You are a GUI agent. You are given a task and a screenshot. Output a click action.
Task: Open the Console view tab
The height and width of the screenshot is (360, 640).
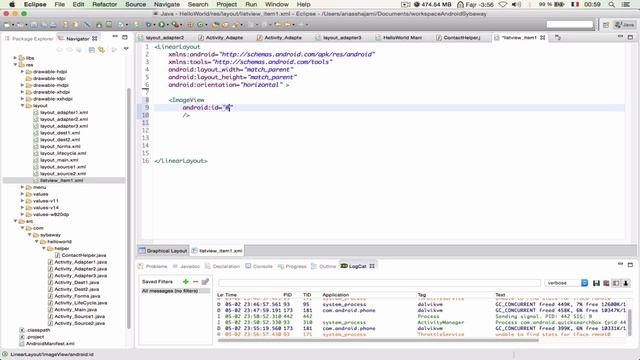coord(259,266)
